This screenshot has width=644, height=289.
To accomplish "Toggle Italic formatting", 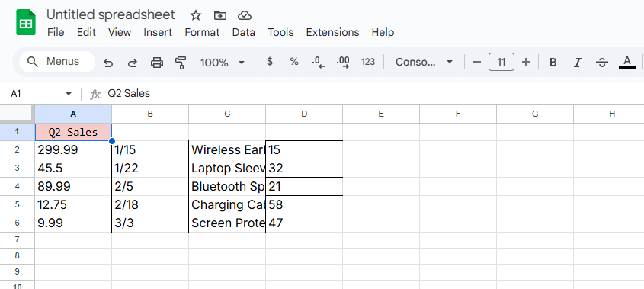I will [x=578, y=63].
